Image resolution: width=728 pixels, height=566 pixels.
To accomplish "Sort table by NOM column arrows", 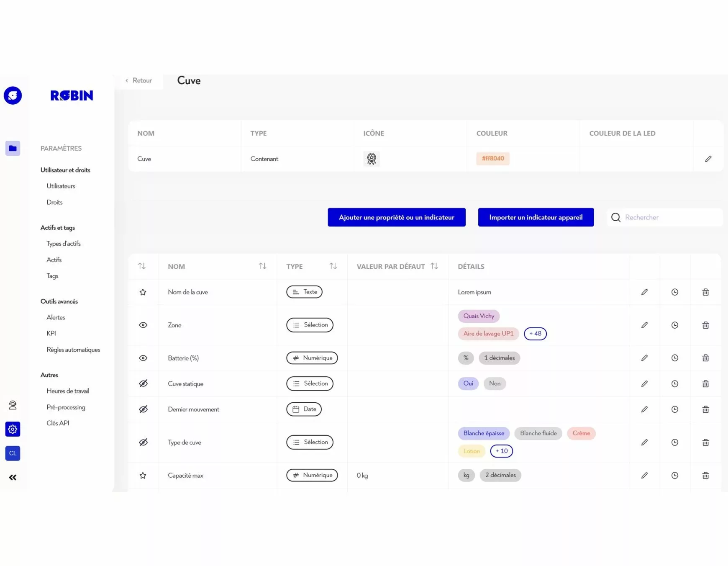I will [262, 266].
